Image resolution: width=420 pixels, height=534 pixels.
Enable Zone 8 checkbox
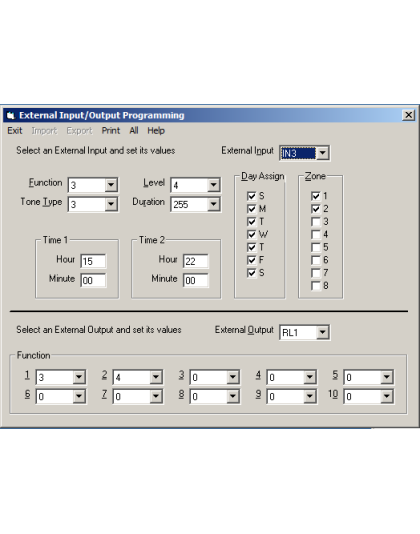316,286
